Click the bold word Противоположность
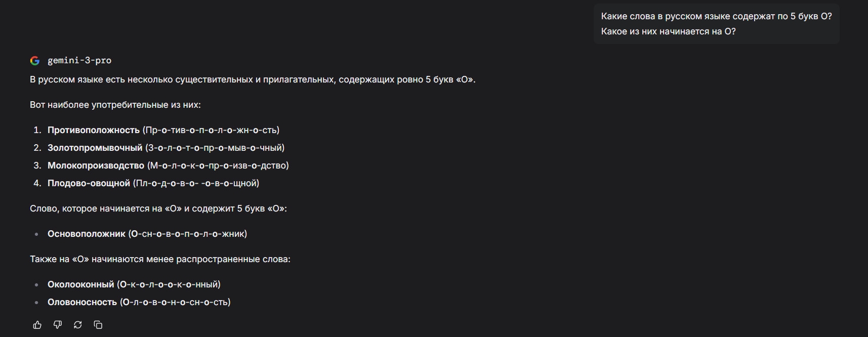Image resolution: width=868 pixels, height=337 pixels. (x=94, y=130)
